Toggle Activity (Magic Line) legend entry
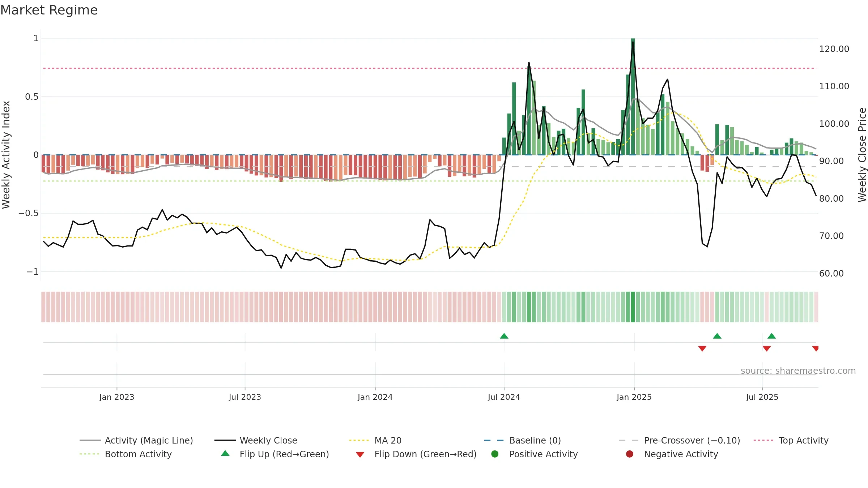Image resolution: width=868 pixels, height=488 pixels. pos(136,440)
